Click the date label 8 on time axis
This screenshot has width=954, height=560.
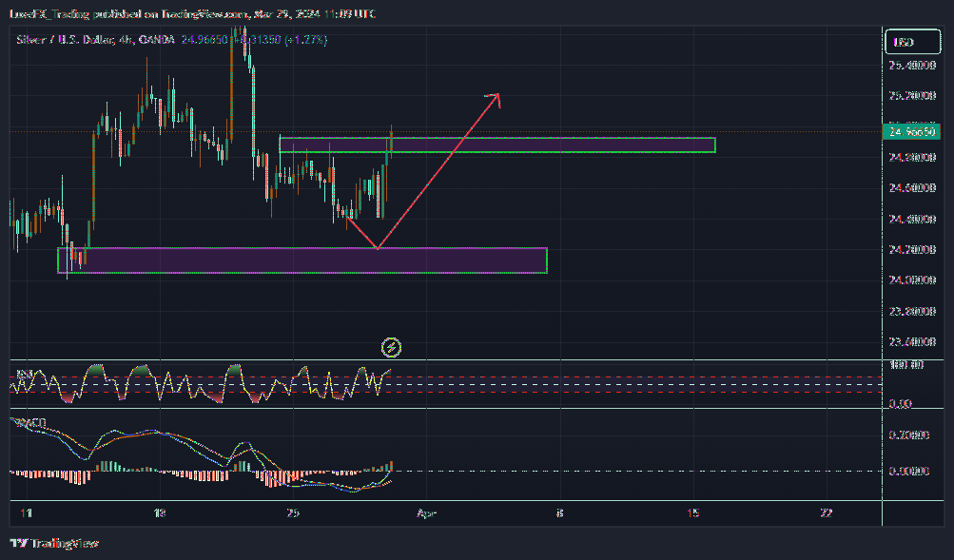(559, 513)
